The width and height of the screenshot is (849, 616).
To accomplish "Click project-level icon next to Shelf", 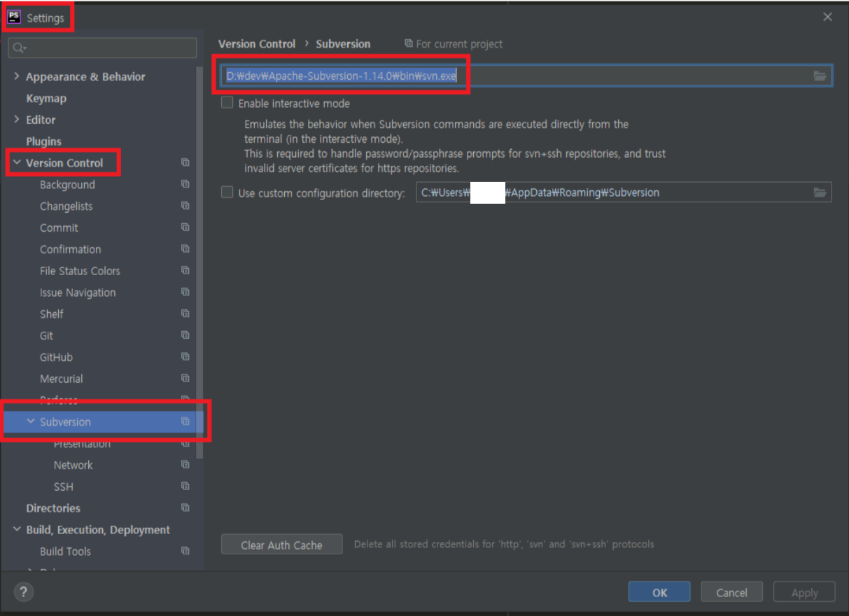I will click(x=185, y=314).
